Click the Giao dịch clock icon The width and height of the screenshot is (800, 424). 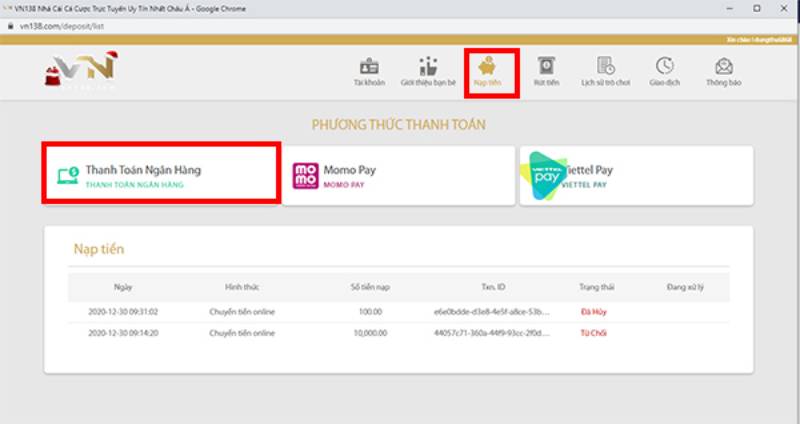664,66
